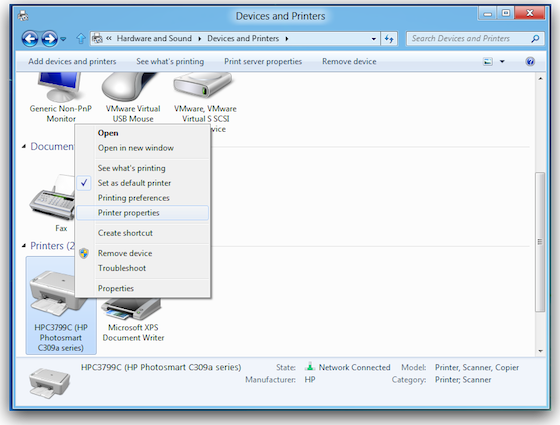Open the view options dropdown arrow
The image size is (560, 425).
pyautogui.click(x=502, y=61)
